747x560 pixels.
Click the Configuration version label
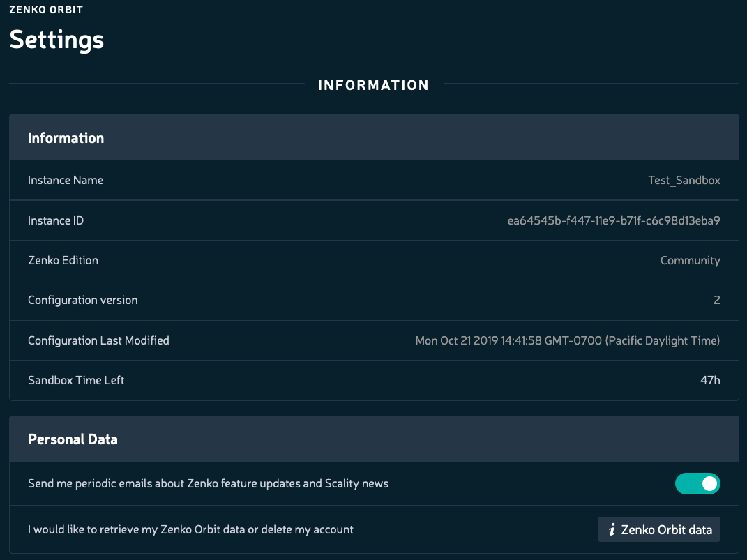[x=83, y=300]
